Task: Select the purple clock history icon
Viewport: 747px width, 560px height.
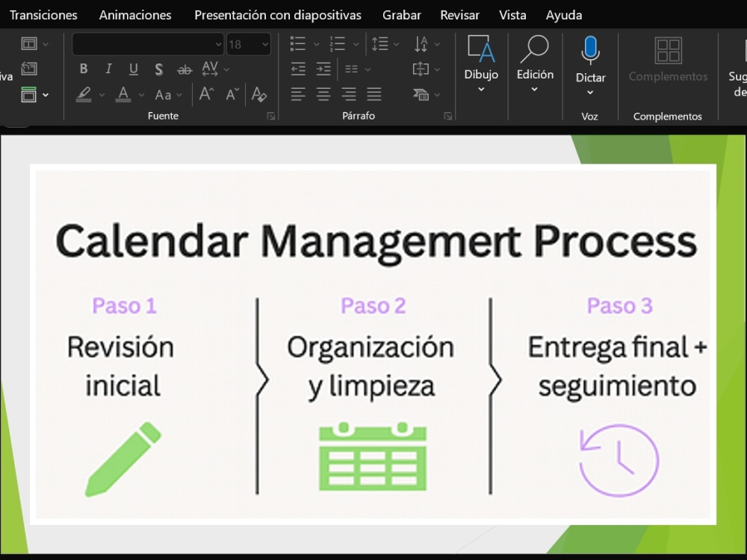Action: (619, 461)
